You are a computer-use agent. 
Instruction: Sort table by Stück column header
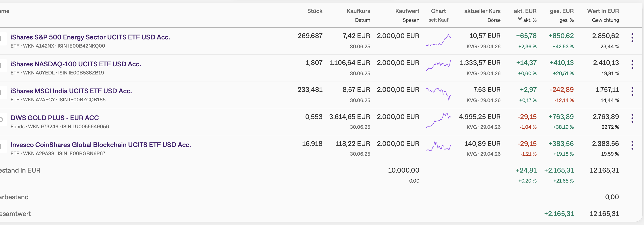[x=315, y=11]
